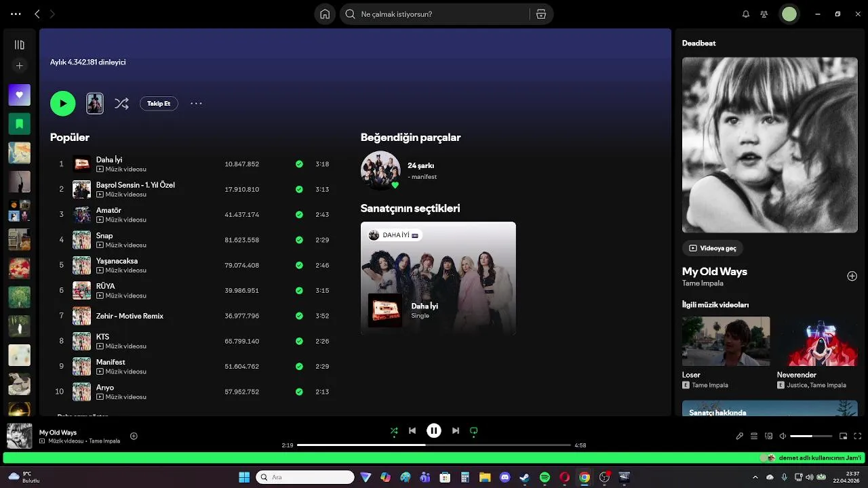Viewport: 868px width, 488px height.
Task: Click the Takip Et follow button
Action: pyautogui.click(x=159, y=104)
